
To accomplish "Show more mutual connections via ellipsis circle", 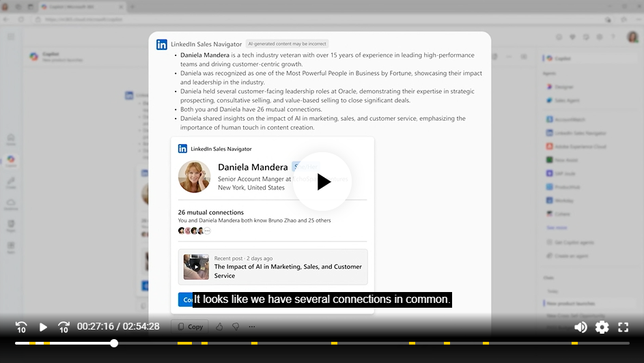I will 208,231.
